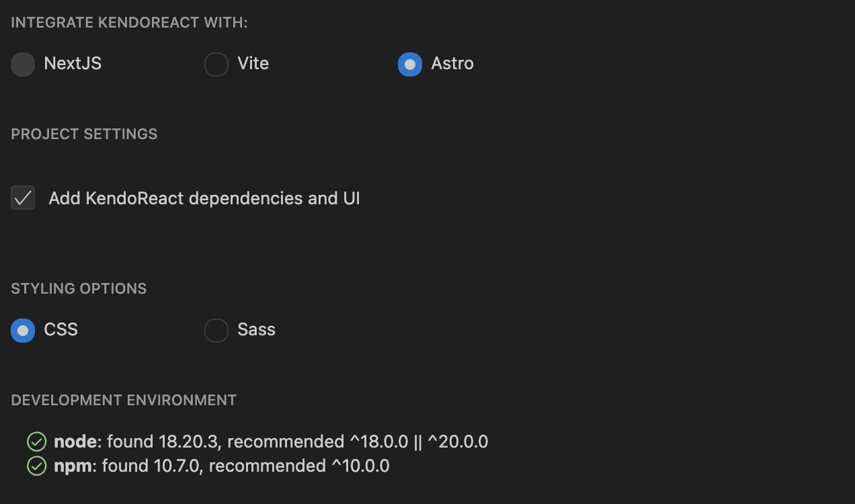Click the Sass label text
This screenshot has width=855, height=504.
[256, 330]
